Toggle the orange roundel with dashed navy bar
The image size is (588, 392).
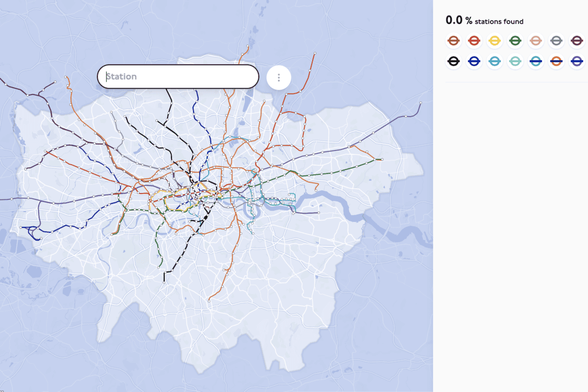(556, 61)
